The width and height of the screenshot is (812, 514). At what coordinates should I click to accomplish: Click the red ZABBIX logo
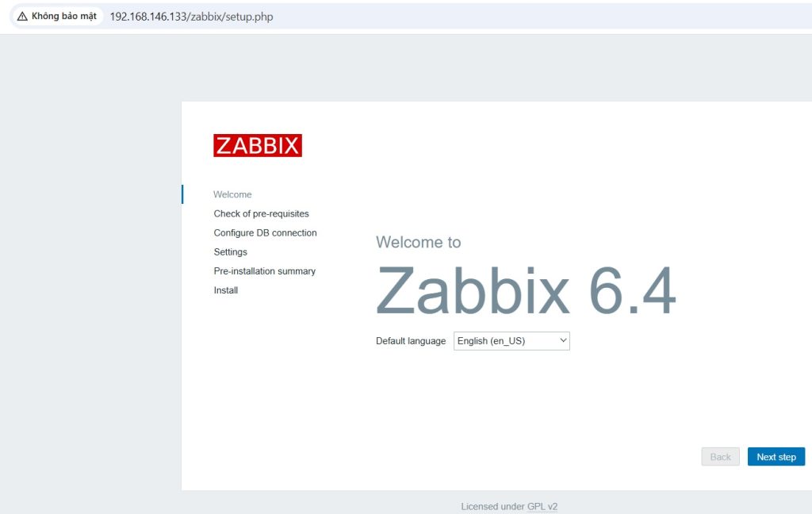[258, 145]
